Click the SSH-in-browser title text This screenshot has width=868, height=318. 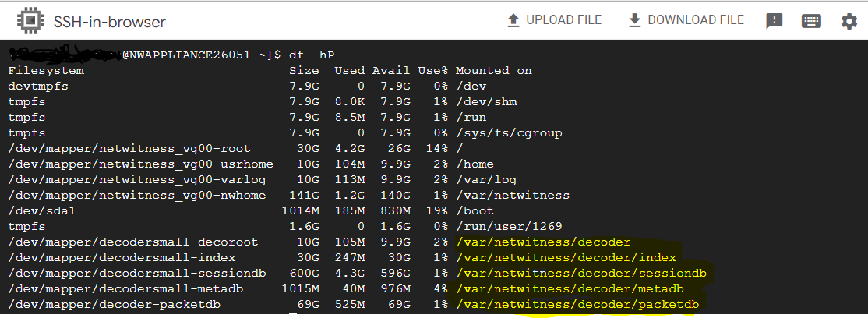[109, 22]
